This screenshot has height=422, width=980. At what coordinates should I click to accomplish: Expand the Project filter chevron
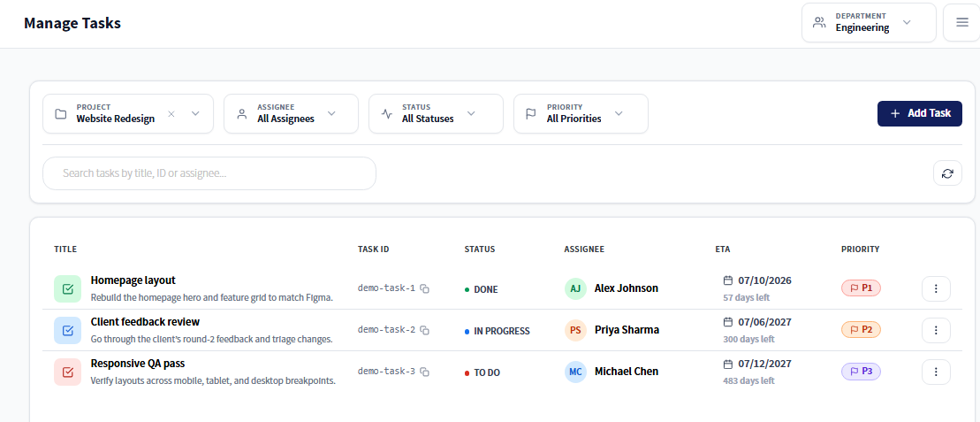(195, 114)
